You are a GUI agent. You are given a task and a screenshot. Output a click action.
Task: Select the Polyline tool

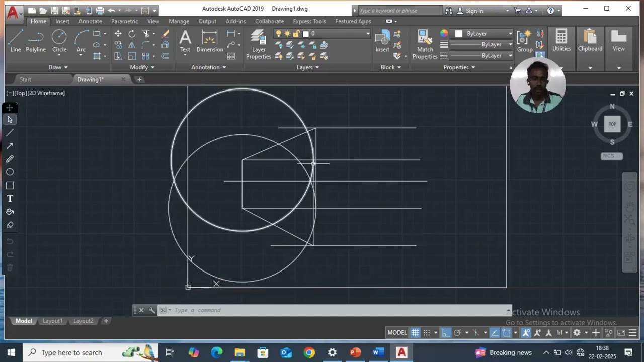[36, 41]
